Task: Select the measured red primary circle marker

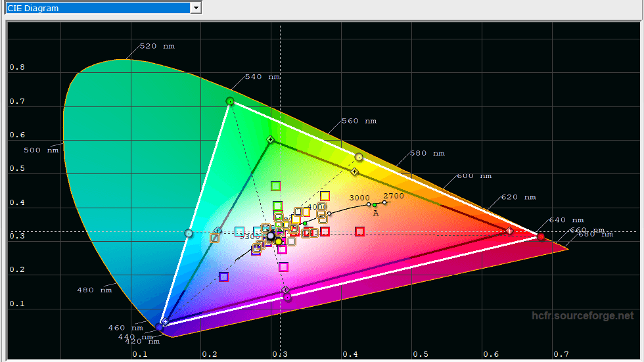Action: pos(541,237)
